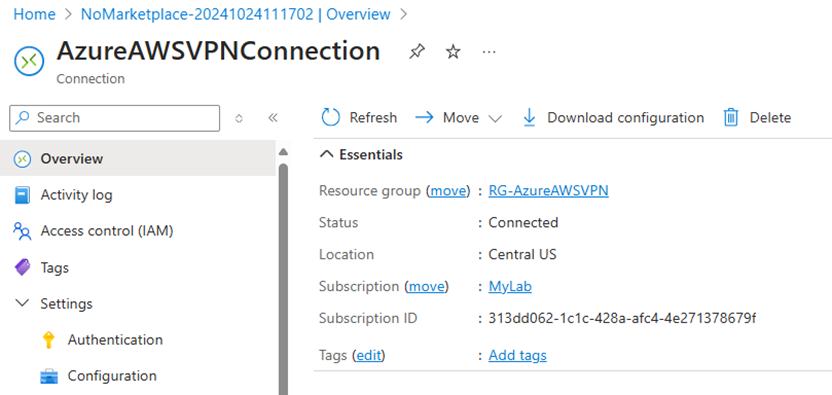Image resolution: width=832 pixels, height=395 pixels.
Task: Collapse the Settings menu group
Action: pos(22,303)
